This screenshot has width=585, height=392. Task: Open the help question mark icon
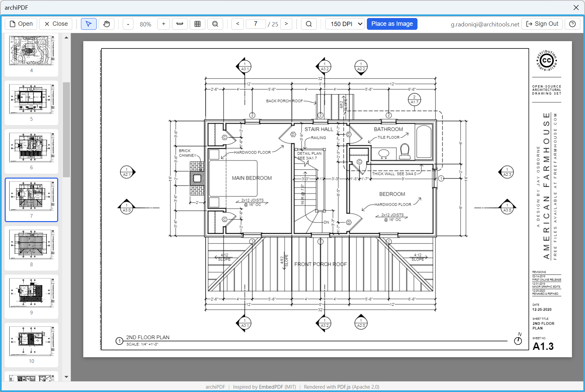point(572,24)
